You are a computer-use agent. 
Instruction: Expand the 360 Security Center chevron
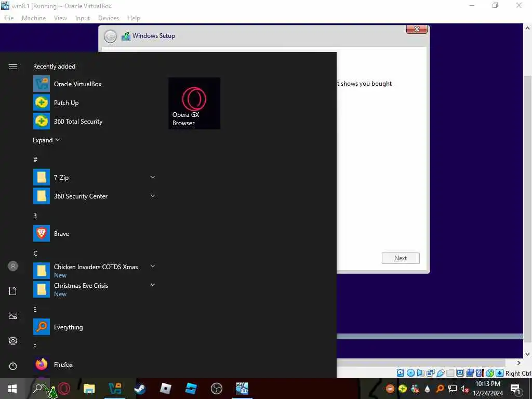tap(153, 196)
